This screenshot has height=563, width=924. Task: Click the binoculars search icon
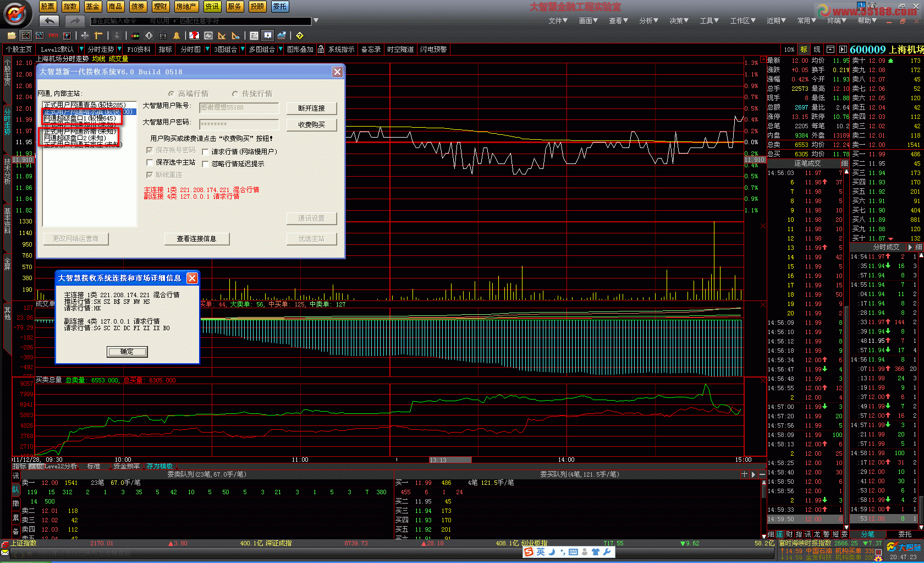(163, 36)
